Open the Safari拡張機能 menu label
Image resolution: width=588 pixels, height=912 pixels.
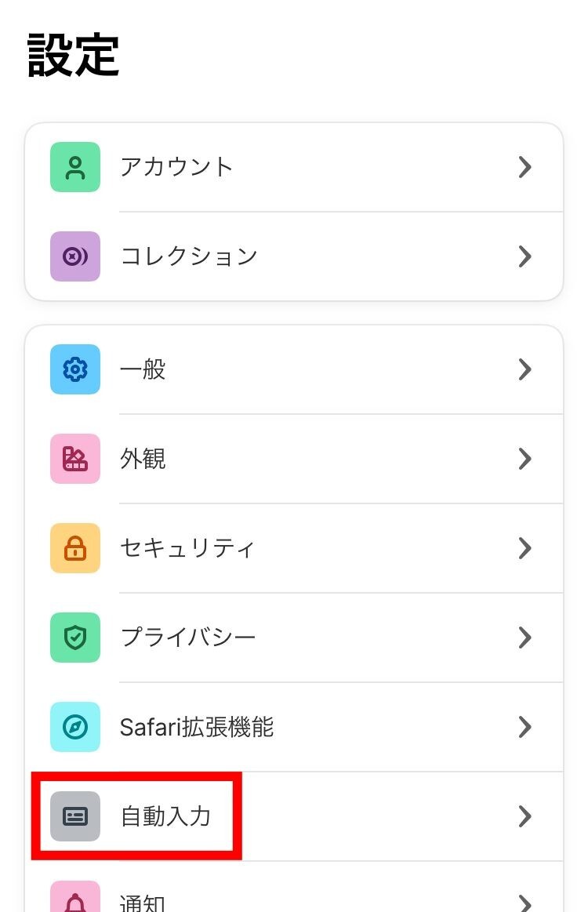(x=197, y=727)
